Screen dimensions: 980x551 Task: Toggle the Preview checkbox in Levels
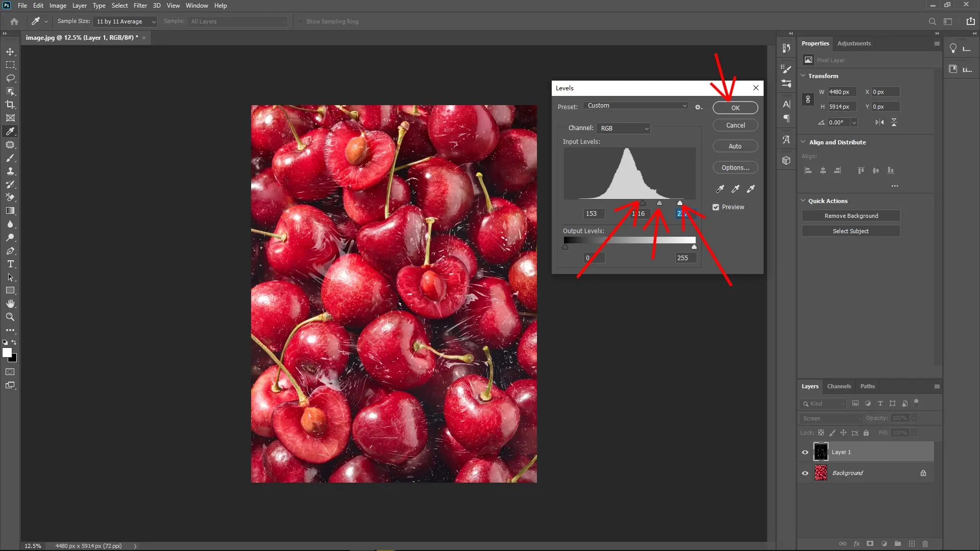[x=716, y=207]
